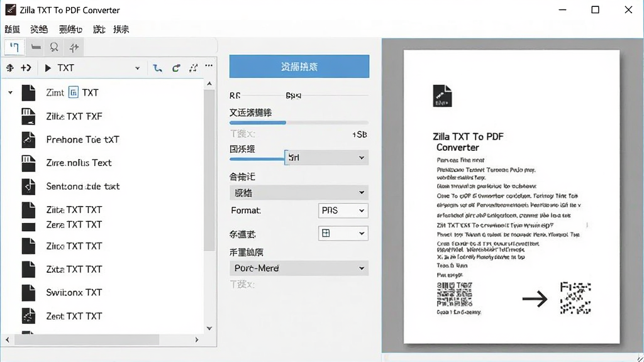Click the move cross icon left of TXT
Viewport: 644px width, 362px height.
coord(10,68)
